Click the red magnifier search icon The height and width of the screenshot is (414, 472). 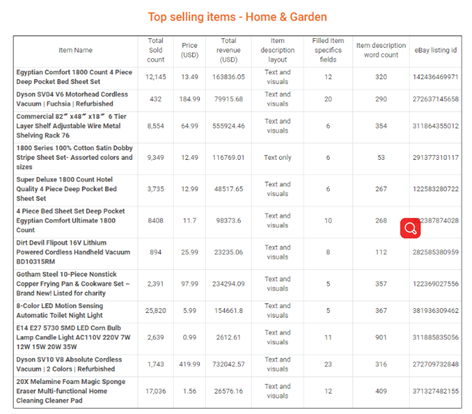pos(410,228)
